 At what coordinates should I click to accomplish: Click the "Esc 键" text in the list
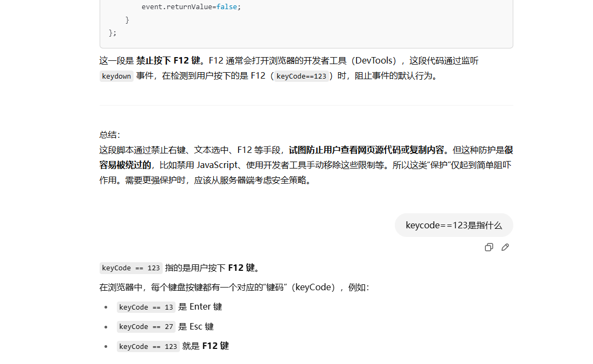201,327
